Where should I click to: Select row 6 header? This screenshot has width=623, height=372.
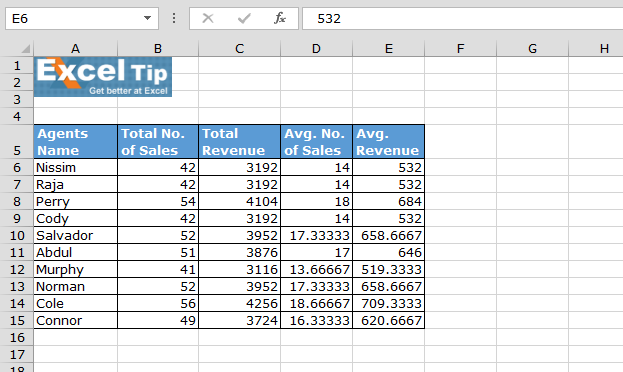pyautogui.click(x=17, y=167)
